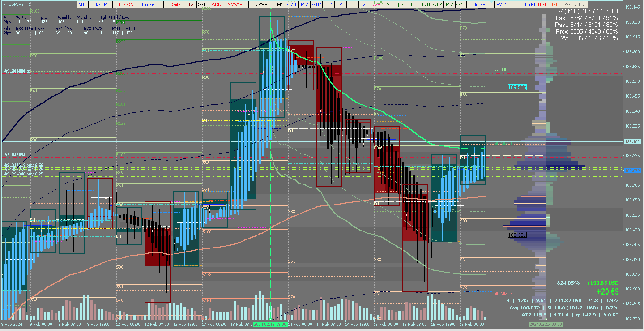Image resolution: width=644 pixels, height=331 pixels.
Task: Select the Daily button in red
Action: [x=175, y=4]
